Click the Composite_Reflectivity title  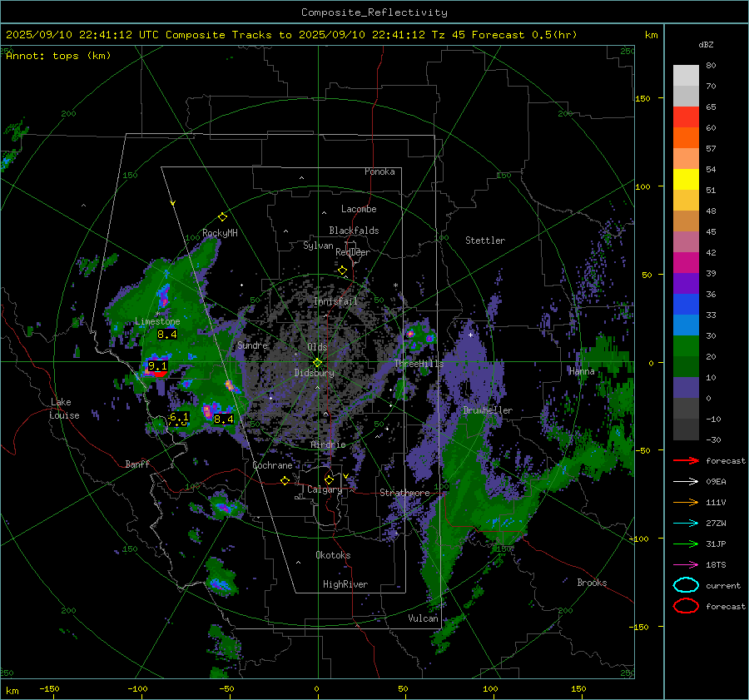[x=374, y=12]
